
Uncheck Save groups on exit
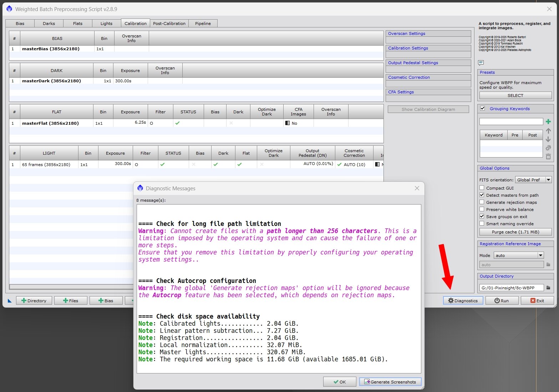tap(482, 216)
